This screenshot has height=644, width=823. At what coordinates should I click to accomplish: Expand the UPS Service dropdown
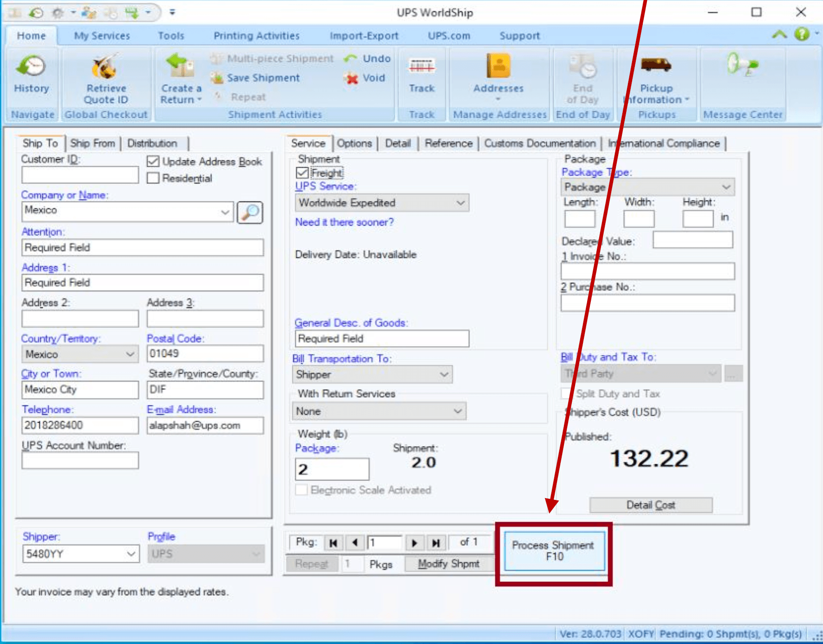[x=461, y=203]
